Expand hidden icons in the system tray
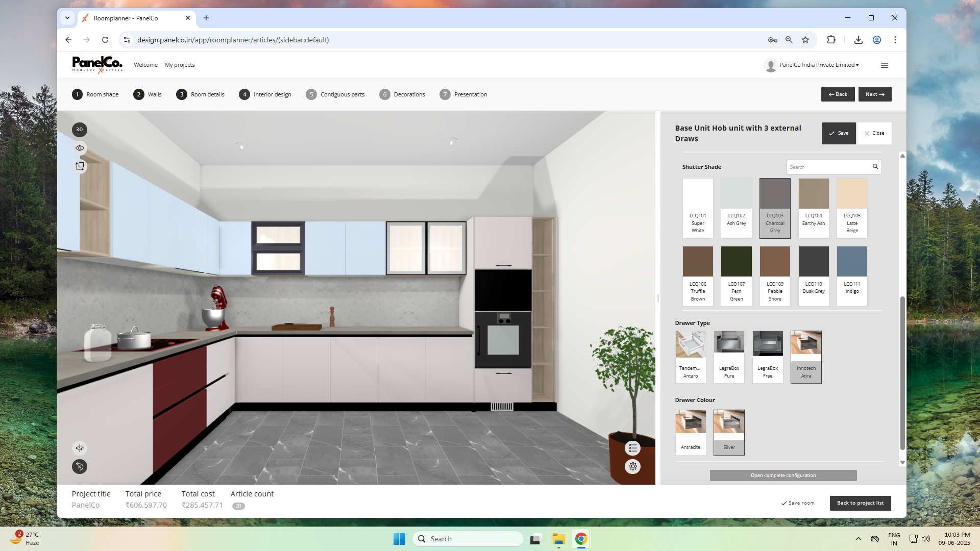Image resolution: width=980 pixels, height=551 pixels. click(x=858, y=538)
